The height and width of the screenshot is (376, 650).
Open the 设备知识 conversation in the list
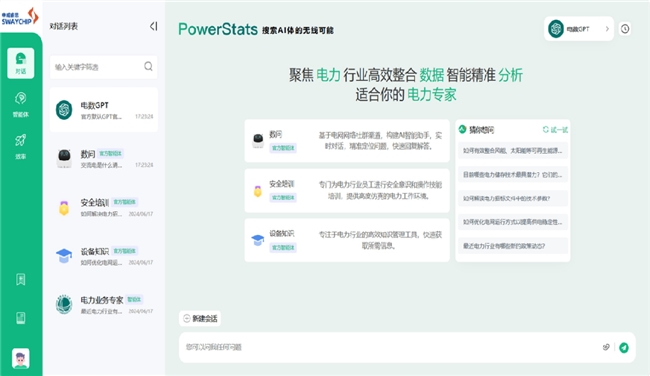(x=104, y=256)
